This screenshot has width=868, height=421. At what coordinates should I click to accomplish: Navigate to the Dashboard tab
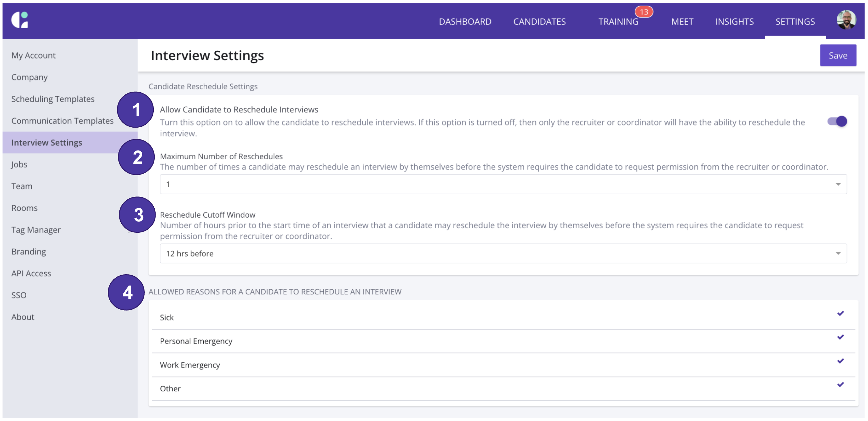coord(465,22)
